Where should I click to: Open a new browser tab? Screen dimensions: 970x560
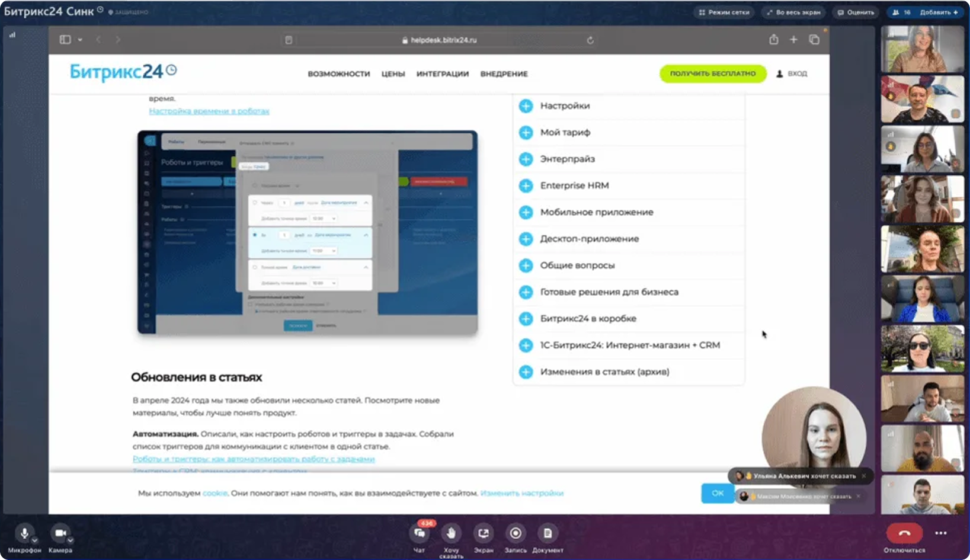pyautogui.click(x=793, y=40)
